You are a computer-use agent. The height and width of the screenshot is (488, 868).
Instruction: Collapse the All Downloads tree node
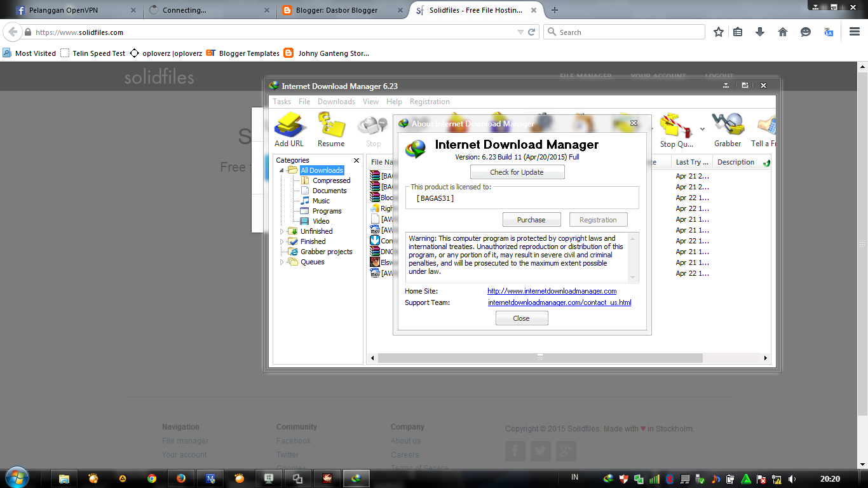click(282, 170)
